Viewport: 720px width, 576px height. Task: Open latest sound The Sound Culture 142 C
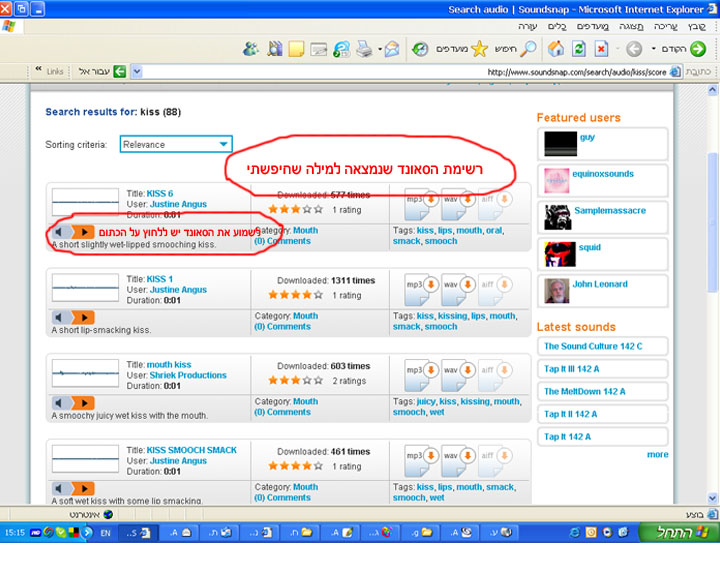[x=593, y=346]
